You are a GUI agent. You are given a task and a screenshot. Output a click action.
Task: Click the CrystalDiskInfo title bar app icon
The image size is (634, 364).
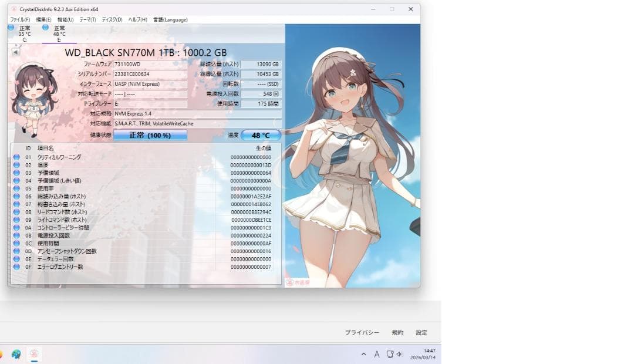(x=14, y=9)
